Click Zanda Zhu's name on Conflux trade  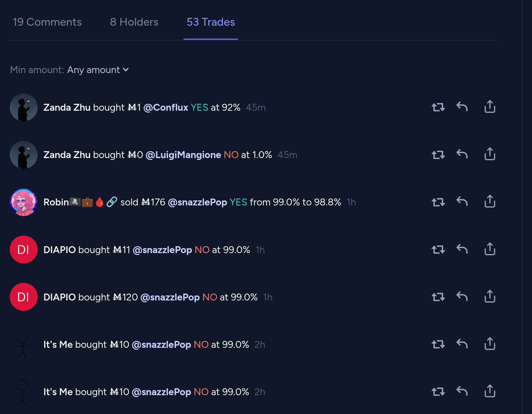67,107
